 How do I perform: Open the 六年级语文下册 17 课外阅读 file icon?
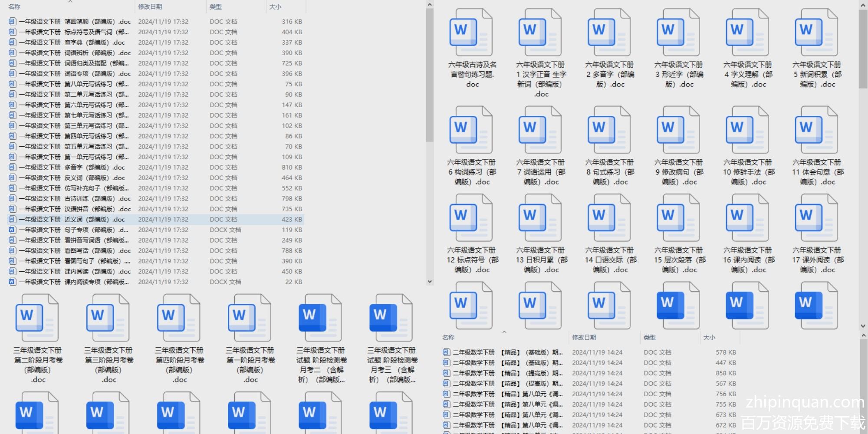click(816, 218)
